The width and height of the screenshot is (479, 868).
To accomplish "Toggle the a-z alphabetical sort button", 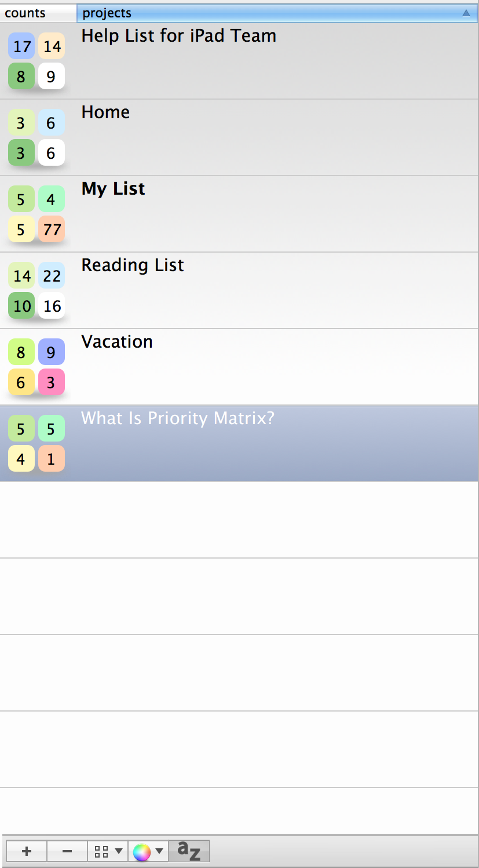I will click(x=189, y=851).
